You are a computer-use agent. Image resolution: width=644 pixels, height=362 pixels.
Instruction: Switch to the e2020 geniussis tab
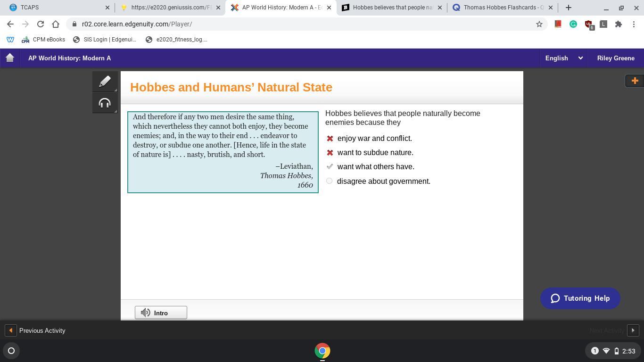pyautogui.click(x=171, y=8)
